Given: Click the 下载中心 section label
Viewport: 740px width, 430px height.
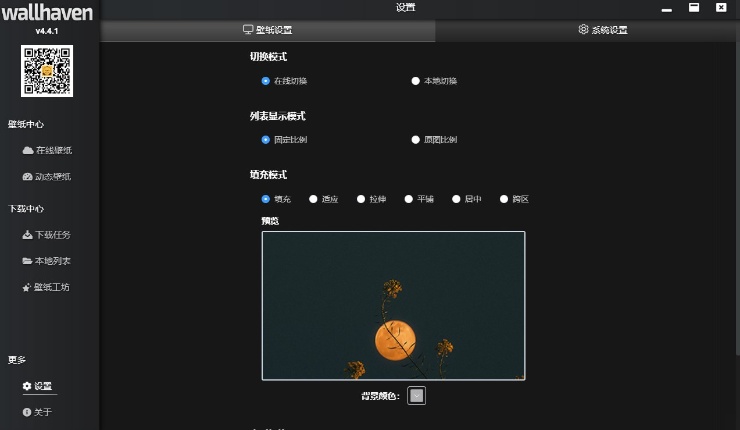Looking at the screenshot, I should (26, 209).
